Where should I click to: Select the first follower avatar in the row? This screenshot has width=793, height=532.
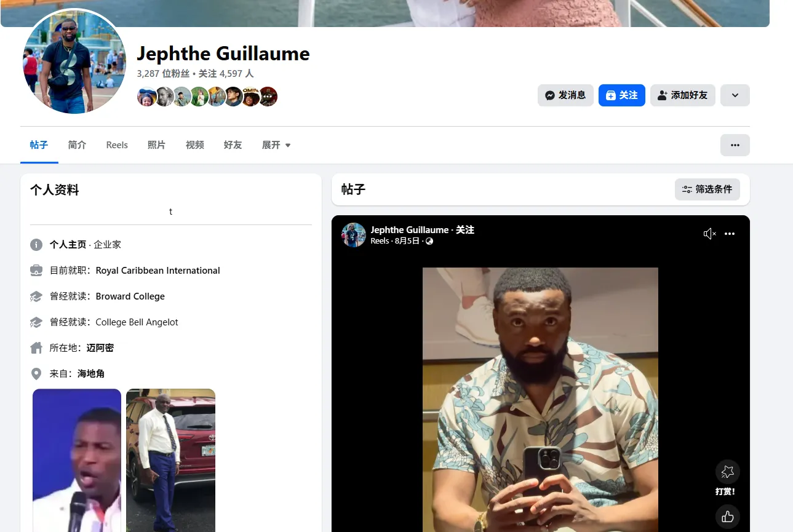(x=146, y=97)
